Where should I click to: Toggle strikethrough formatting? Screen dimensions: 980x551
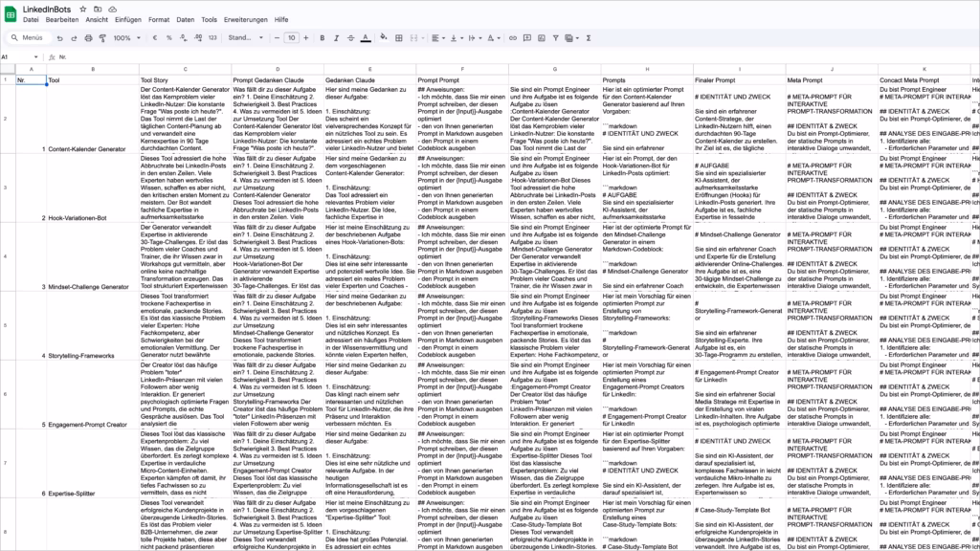[x=350, y=38]
